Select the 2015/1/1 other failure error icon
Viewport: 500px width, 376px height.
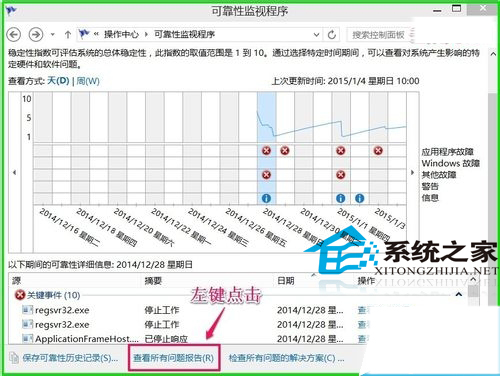point(341,175)
